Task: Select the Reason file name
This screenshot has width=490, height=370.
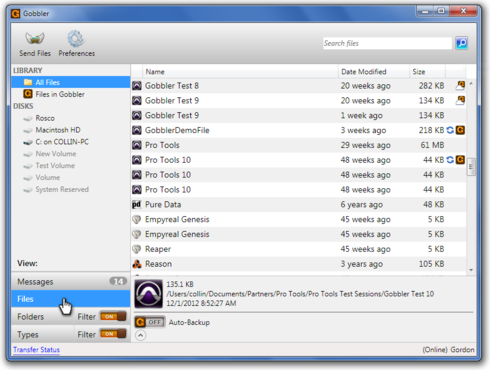Action: [x=158, y=264]
